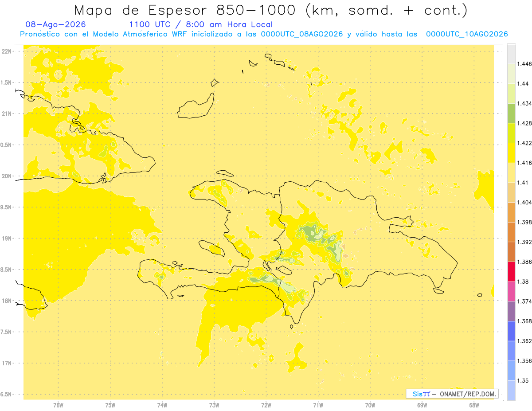Viewport: 532px width, 411px height.
Task: Click the legend value 1.368
Action: 524,321
